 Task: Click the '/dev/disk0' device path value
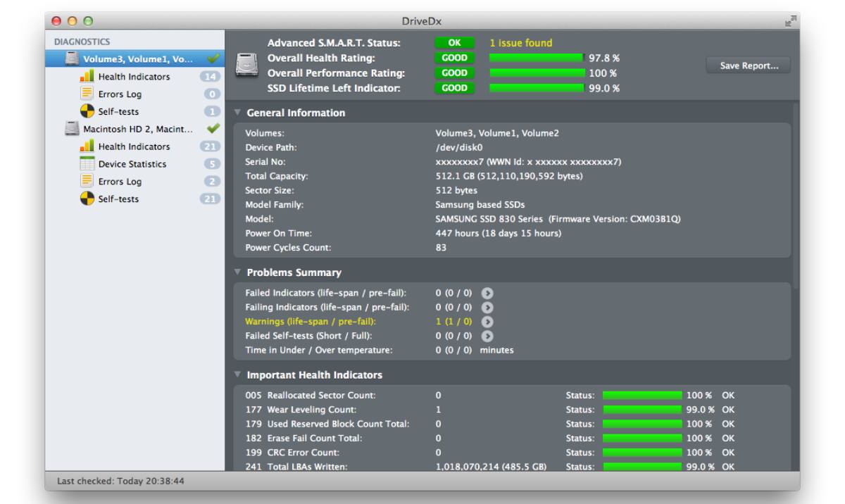(x=460, y=147)
